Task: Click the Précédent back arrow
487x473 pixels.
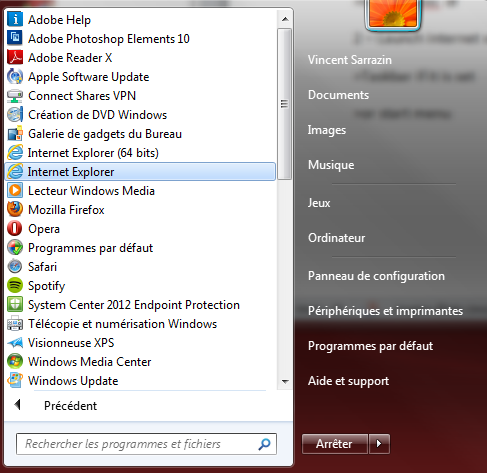Action: click(17, 405)
